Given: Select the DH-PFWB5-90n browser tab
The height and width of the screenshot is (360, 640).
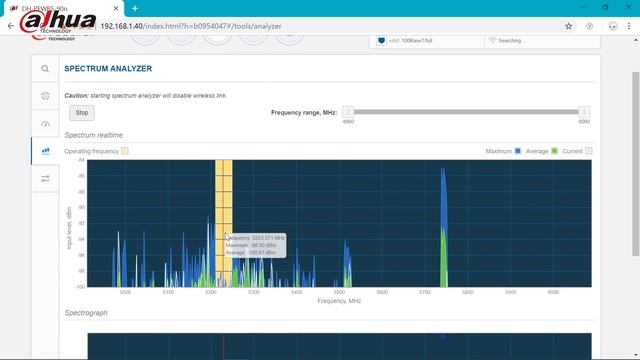Looking at the screenshot, I should coord(63,8).
